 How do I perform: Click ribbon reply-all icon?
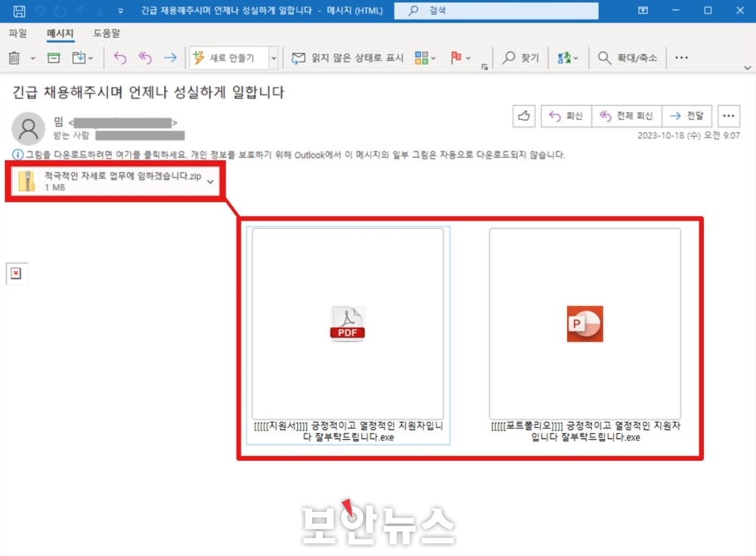145,58
